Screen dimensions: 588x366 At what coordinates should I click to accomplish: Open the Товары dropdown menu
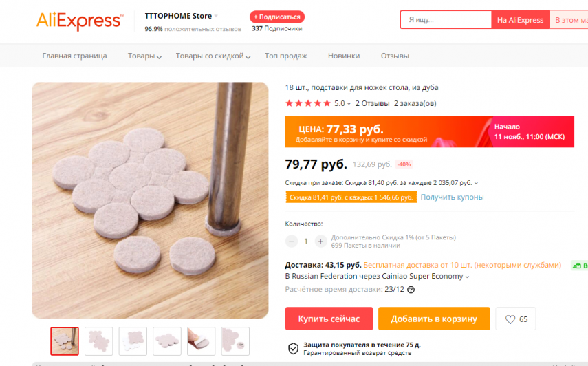(x=144, y=56)
